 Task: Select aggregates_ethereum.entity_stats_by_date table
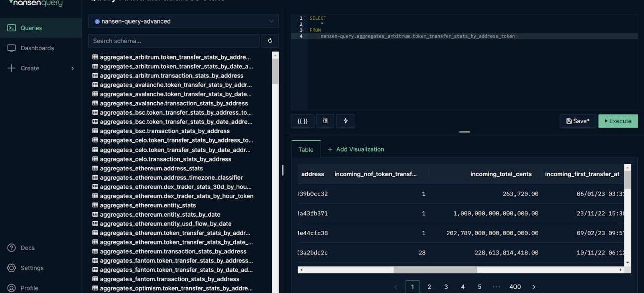tap(157, 214)
